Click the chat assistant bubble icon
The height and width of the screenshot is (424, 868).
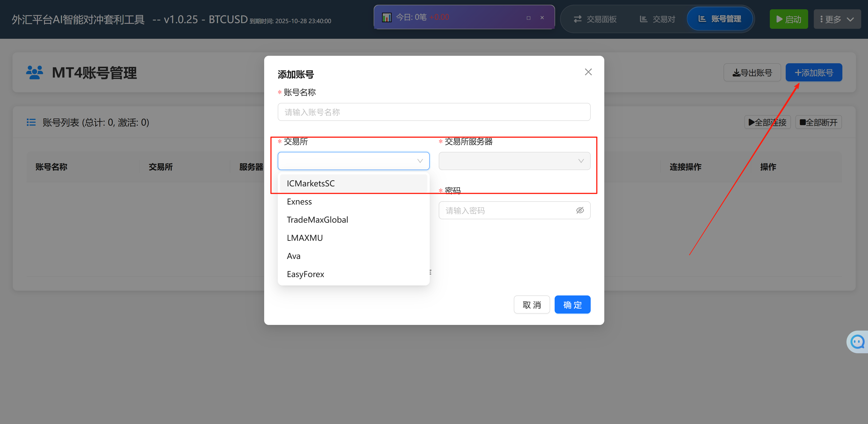[x=858, y=342]
